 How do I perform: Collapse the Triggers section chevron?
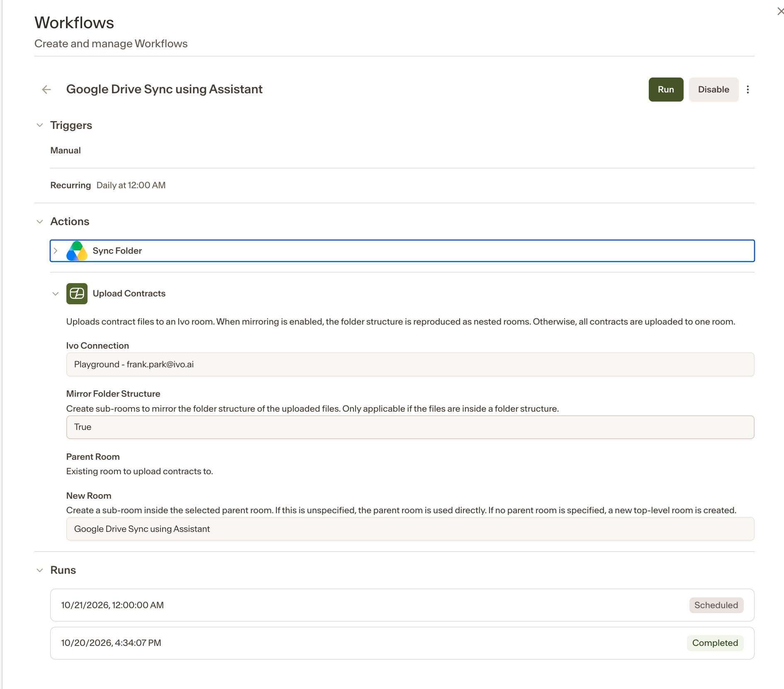point(40,125)
